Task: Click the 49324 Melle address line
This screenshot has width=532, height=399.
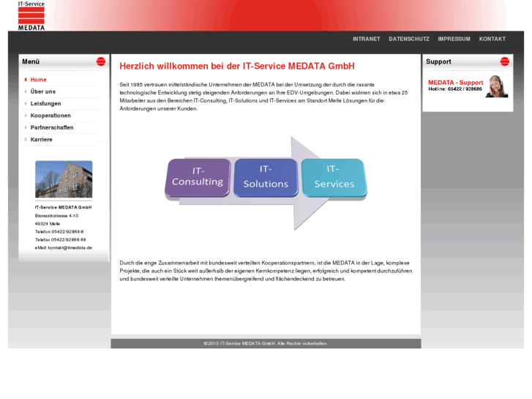Action: (48, 224)
